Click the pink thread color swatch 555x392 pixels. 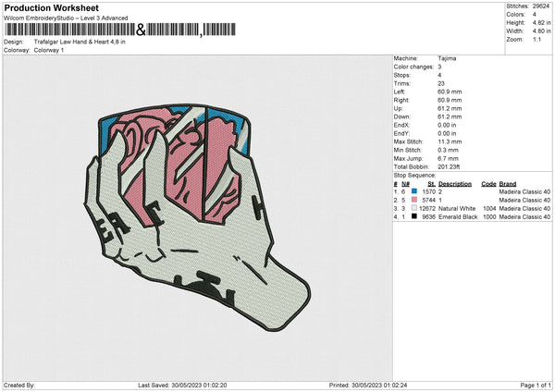coord(414,200)
